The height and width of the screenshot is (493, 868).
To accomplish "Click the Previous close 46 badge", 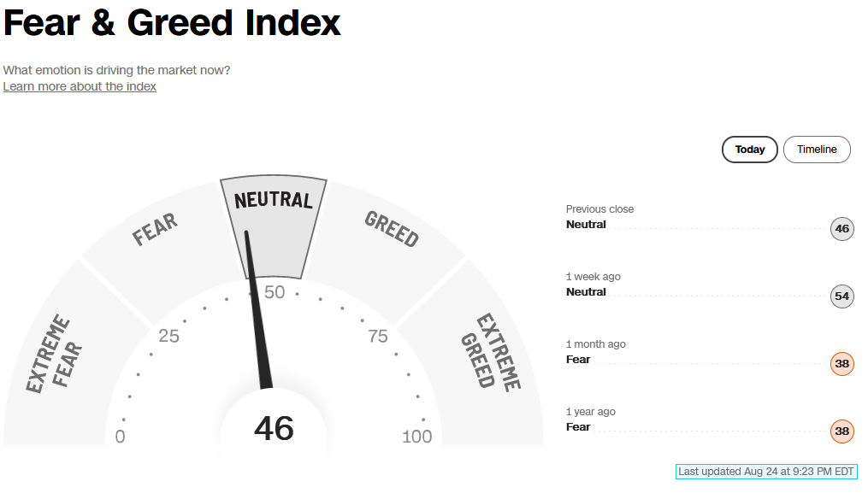I will click(842, 228).
